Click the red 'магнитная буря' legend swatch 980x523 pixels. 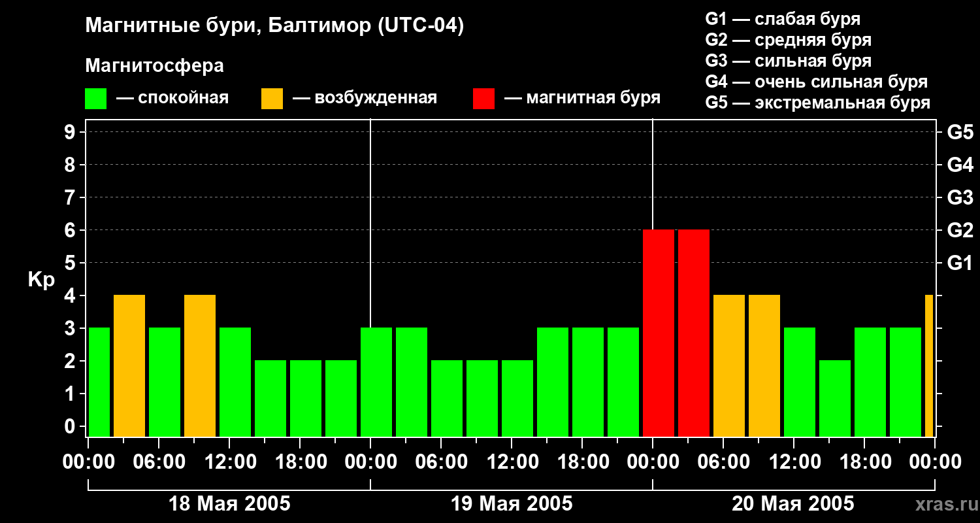tap(483, 99)
